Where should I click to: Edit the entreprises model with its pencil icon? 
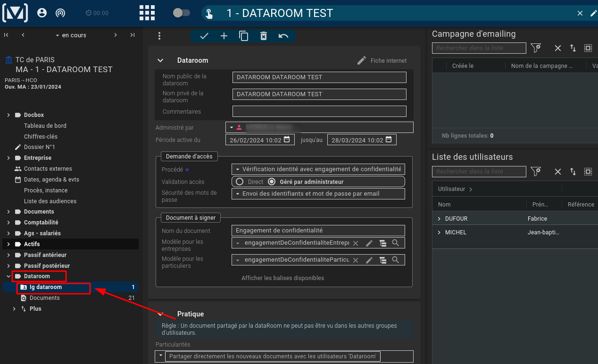pos(369,243)
